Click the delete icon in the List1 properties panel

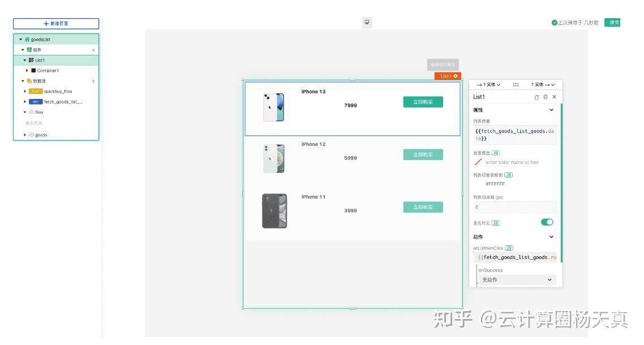(x=545, y=97)
